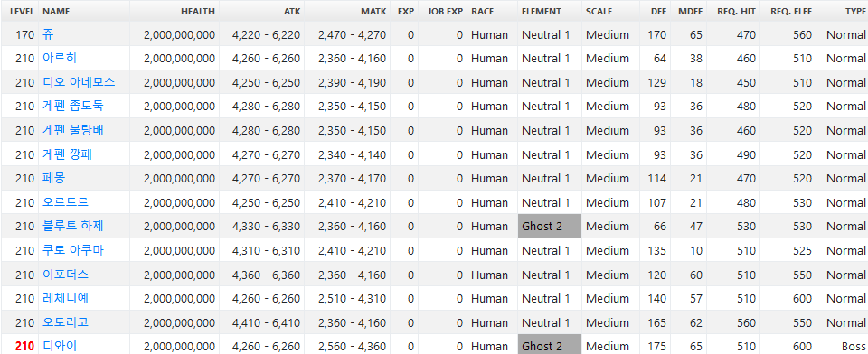This screenshot has height=354, width=868.
Task: Select MATK value 2,390 - 4,190
Action: click(x=352, y=82)
